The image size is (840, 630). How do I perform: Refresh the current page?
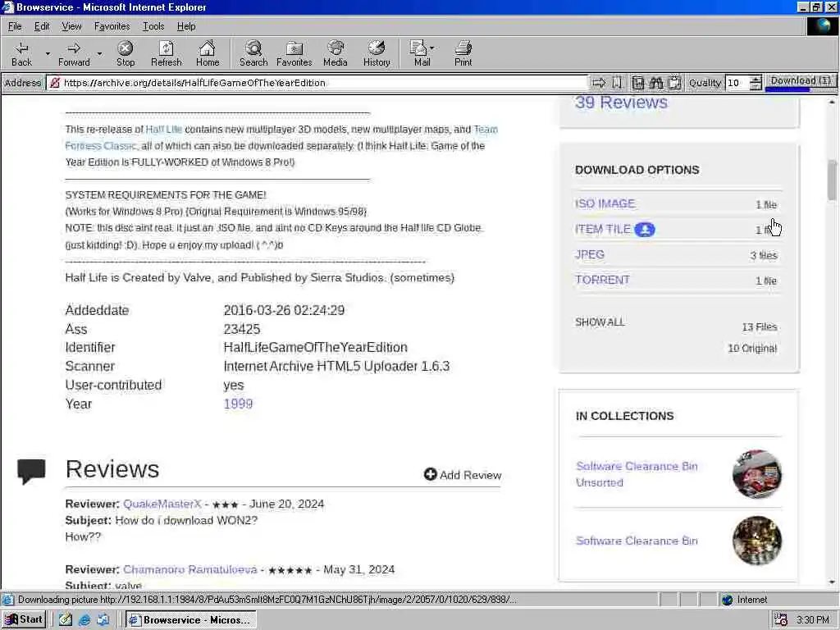point(166,53)
